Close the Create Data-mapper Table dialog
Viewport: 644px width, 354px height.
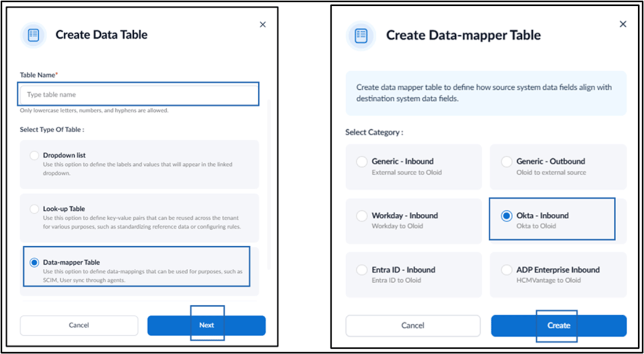coord(623,24)
